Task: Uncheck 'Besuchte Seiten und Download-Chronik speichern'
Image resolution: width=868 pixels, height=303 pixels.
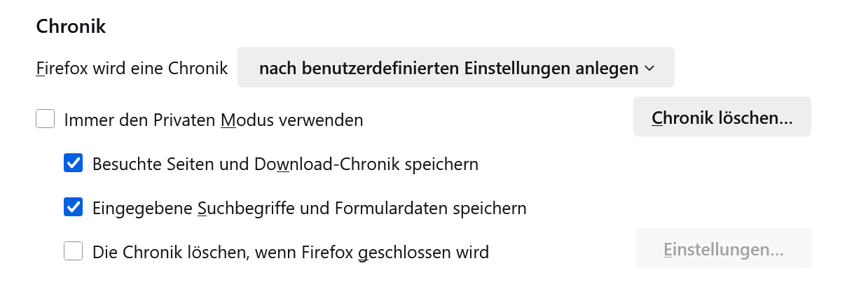Action: [x=74, y=164]
